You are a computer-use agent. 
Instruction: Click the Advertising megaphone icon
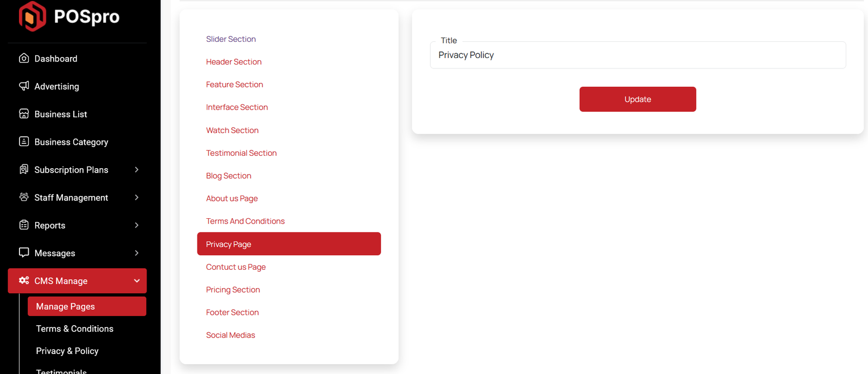(24, 86)
